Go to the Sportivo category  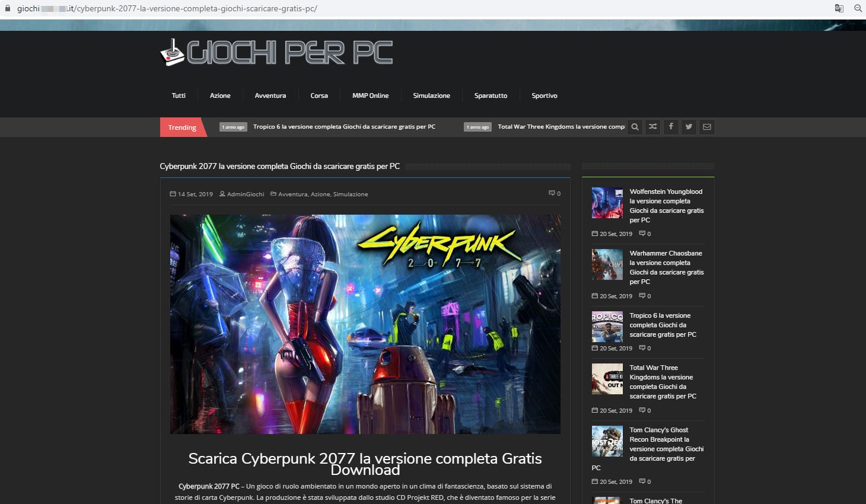tap(545, 95)
